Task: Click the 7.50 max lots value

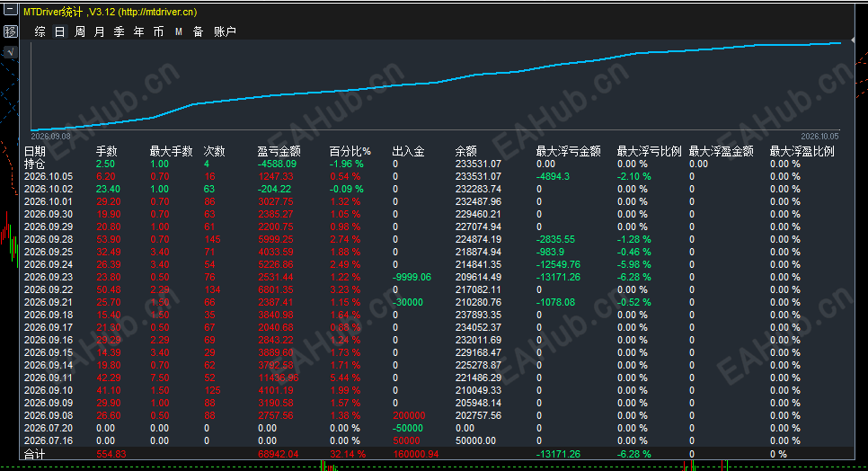Action: point(160,378)
